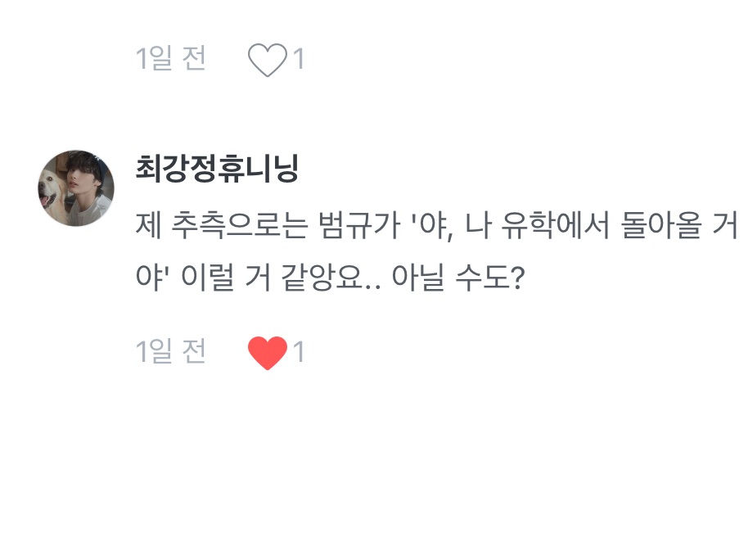Click the '1일 전' timestamp under 최강정휴니닝's comment
The image size is (748, 560).
(x=171, y=352)
